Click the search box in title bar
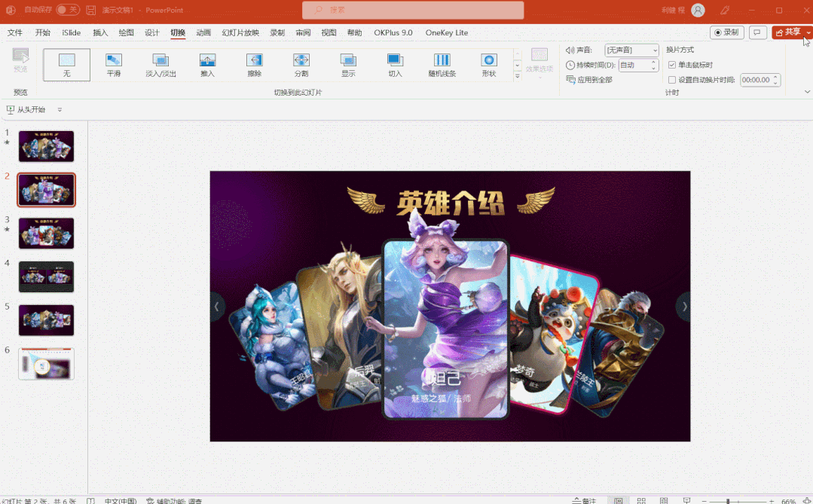 click(413, 10)
